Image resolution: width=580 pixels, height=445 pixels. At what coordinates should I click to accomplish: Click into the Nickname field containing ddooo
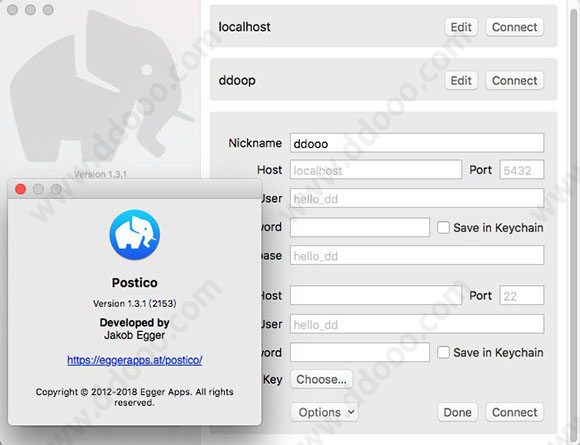(x=417, y=143)
